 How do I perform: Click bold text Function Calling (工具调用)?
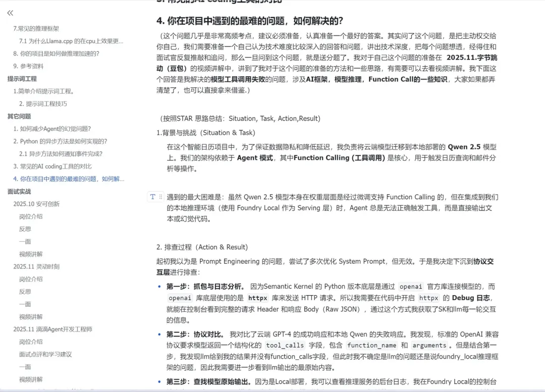(x=339, y=158)
